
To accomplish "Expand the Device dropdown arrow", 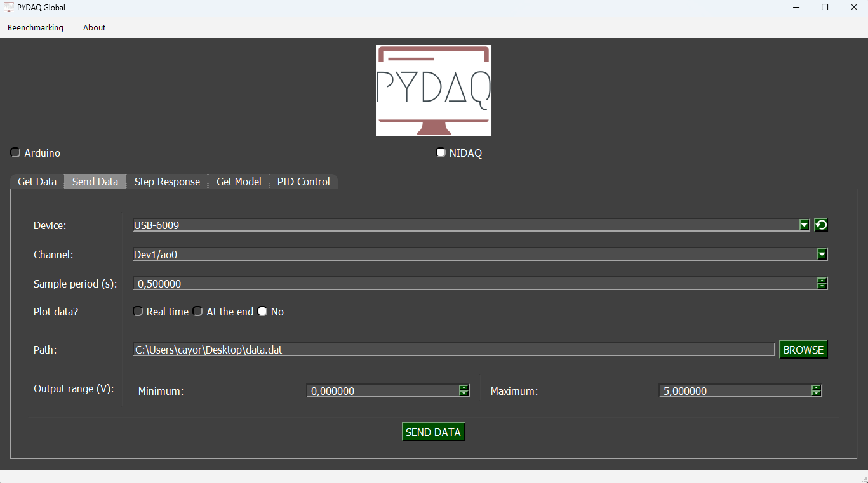I will (804, 225).
